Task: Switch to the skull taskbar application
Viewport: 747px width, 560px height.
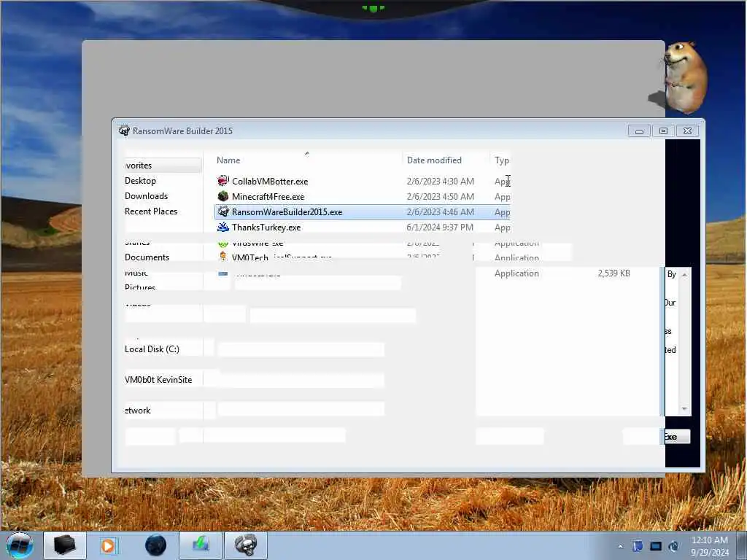Action: [246, 545]
